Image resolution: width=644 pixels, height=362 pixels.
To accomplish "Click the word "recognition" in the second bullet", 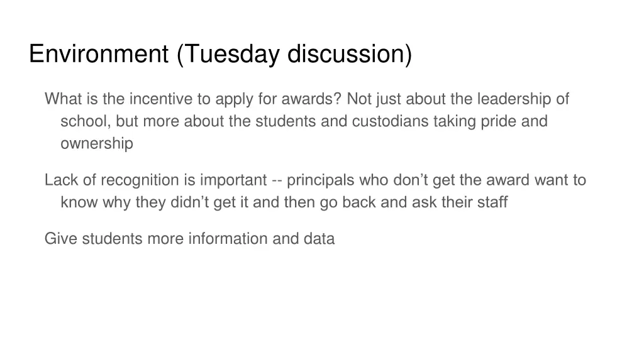I will pyautogui.click(x=140, y=180).
